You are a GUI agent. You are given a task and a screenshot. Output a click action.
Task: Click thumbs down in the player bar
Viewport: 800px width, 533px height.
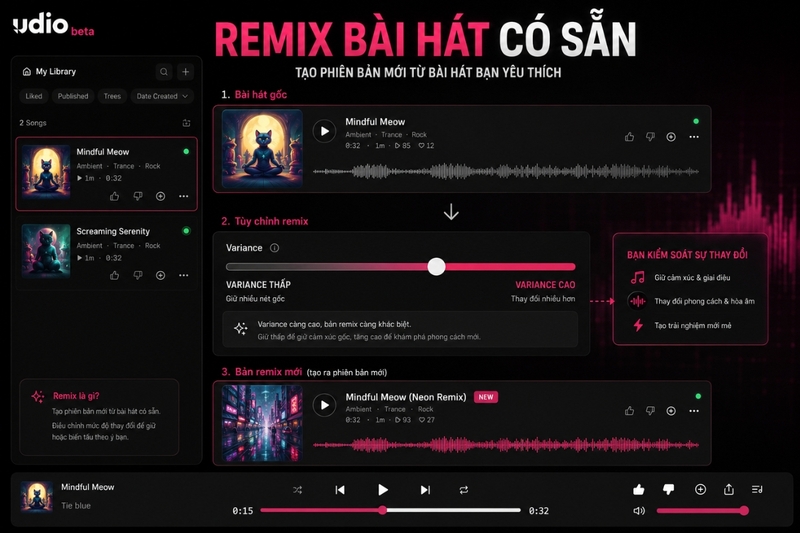point(668,490)
